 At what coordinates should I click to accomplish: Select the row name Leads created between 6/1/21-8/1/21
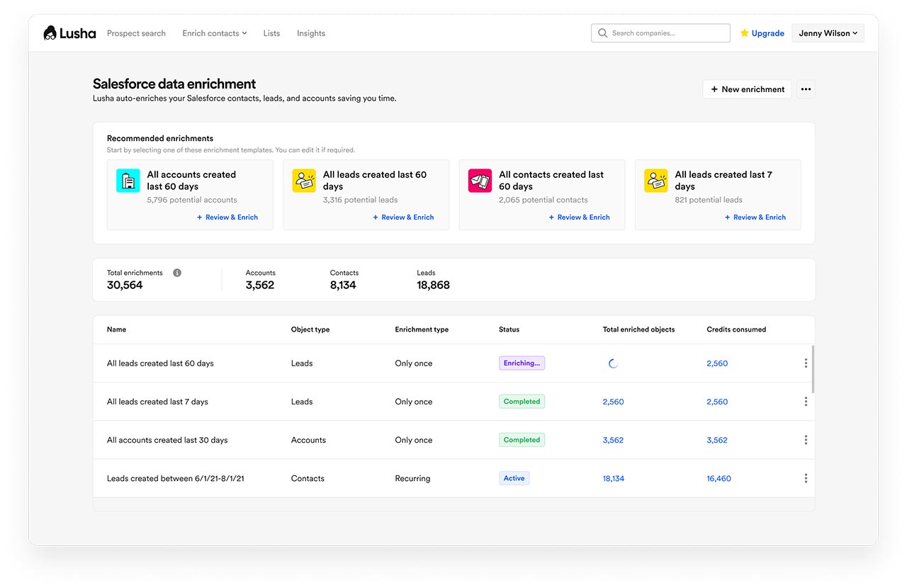pos(176,478)
